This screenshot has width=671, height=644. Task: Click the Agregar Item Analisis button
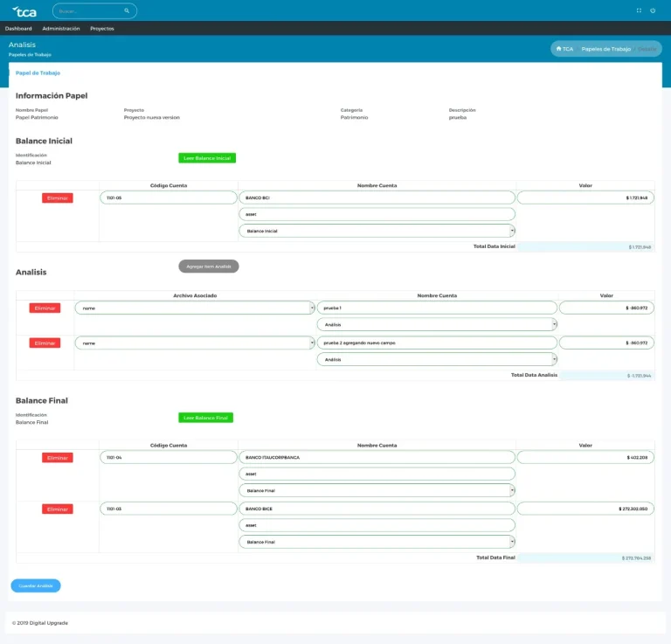coord(208,266)
